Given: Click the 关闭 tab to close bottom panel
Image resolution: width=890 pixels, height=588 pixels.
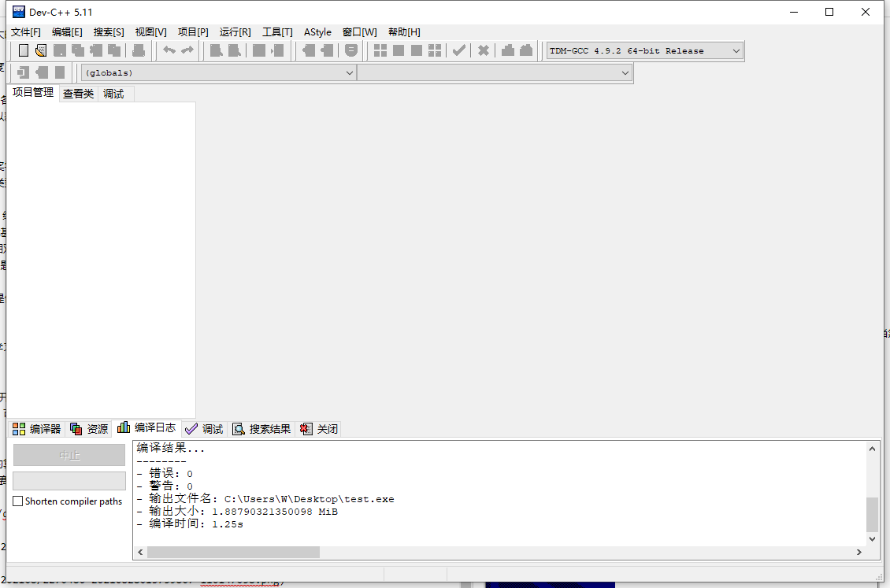Looking at the screenshot, I should coord(319,429).
